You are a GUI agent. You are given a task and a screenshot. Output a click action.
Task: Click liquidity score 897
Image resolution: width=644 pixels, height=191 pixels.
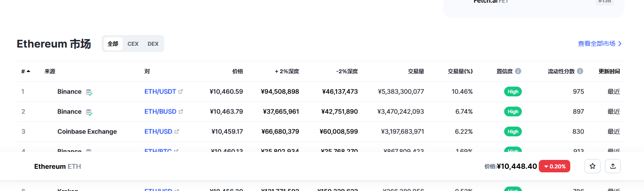point(578,111)
